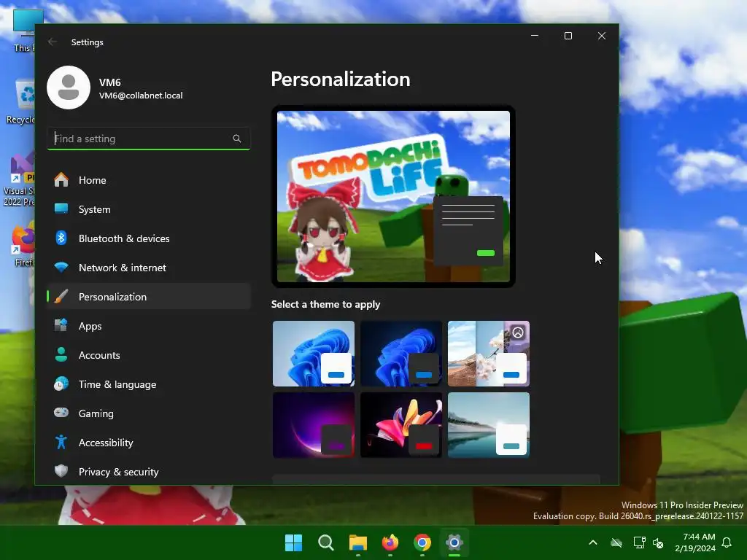This screenshot has width=747, height=560.
Task: Go to Time & language settings
Action: 149,384
